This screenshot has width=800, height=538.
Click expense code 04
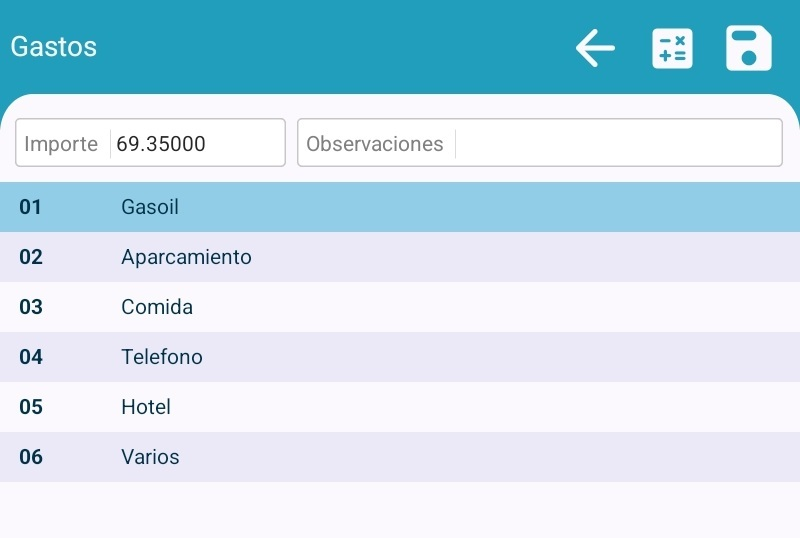tap(31, 357)
